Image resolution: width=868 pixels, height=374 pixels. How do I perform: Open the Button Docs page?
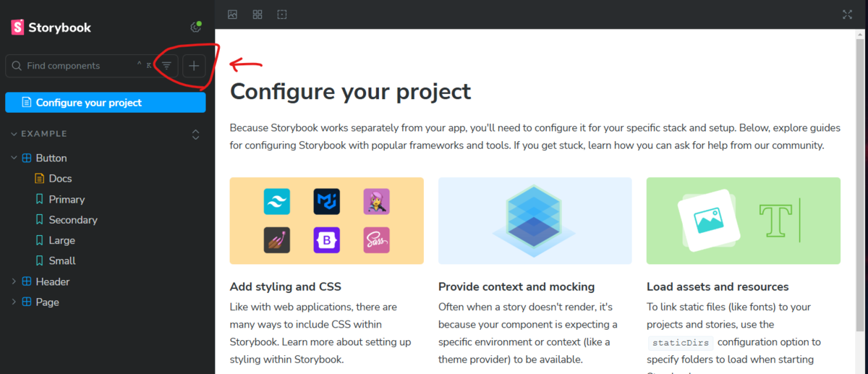tap(61, 179)
